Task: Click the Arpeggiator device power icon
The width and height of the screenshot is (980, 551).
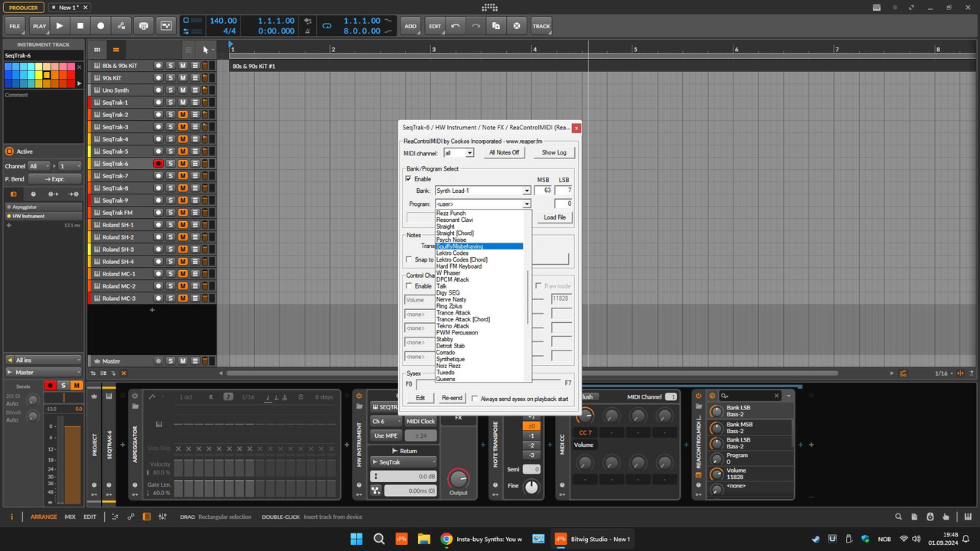Action: (135, 396)
